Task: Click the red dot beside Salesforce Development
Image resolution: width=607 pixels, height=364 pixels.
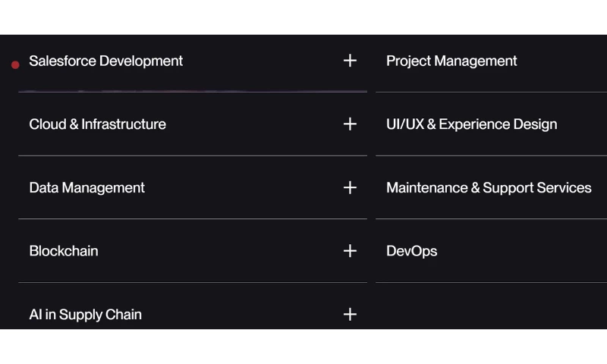Action: point(15,65)
